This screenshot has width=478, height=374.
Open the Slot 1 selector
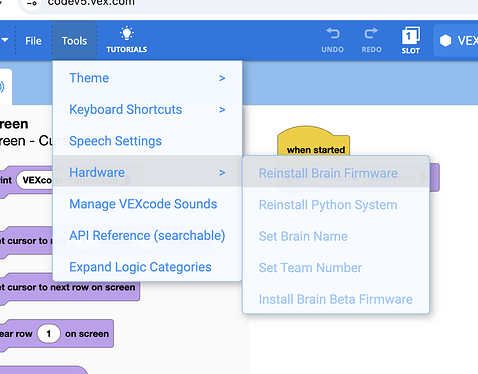click(411, 40)
